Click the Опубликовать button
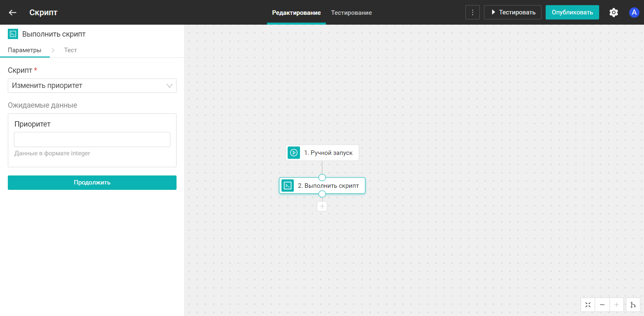644x316 pixels. [572, 12]
